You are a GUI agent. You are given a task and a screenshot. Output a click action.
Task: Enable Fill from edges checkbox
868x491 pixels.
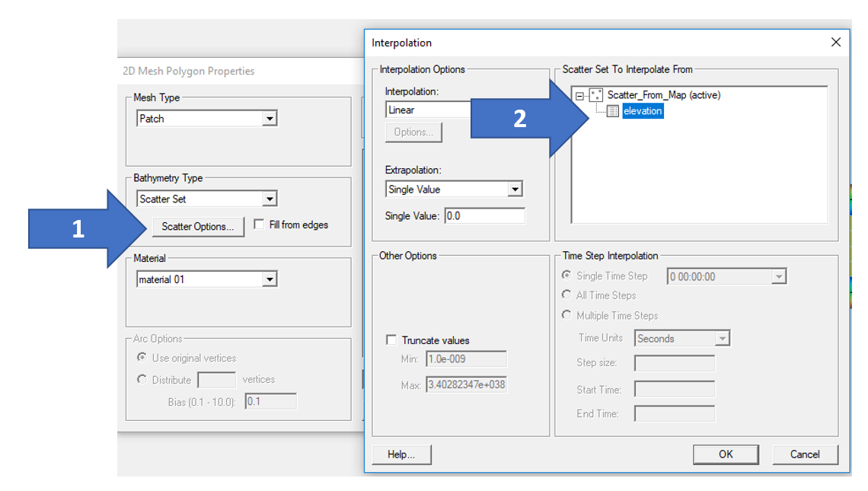point(259,225)
